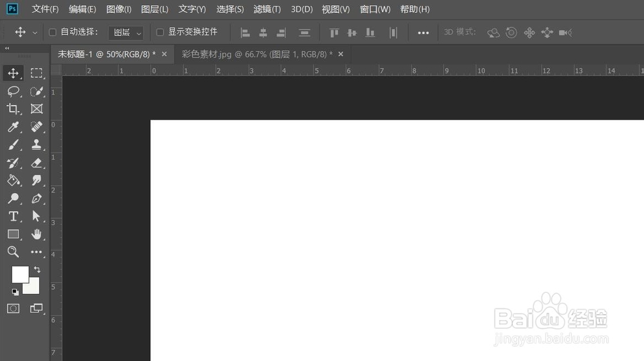Click the 3D camera zoom icon

565,32
